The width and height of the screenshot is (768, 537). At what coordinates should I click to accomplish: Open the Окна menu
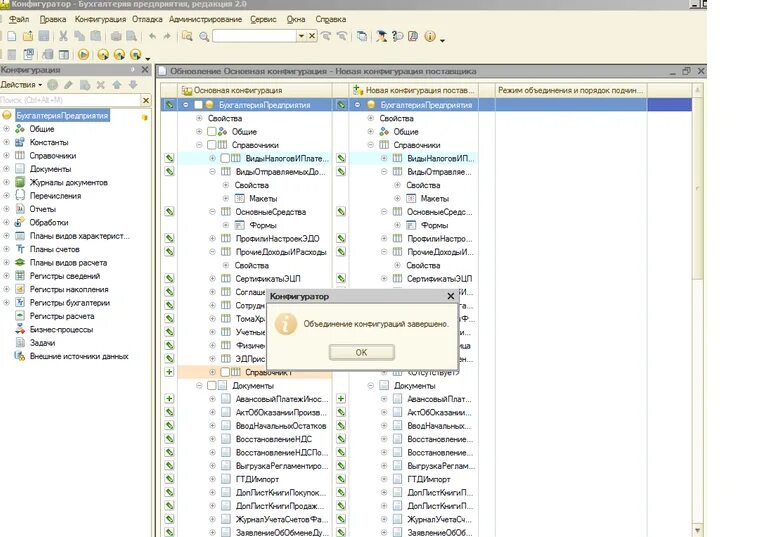tap(296, 19)
